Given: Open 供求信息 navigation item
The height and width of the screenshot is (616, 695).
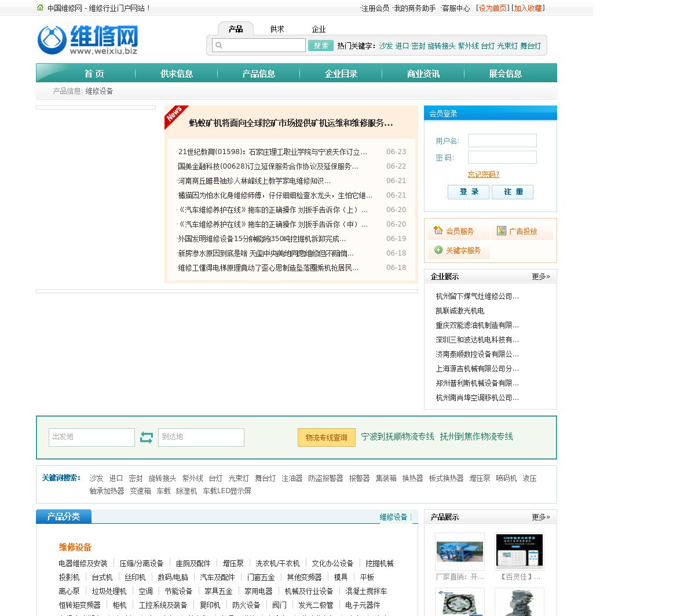Looking at the screenshot, I should pyautogui.click(x=177, y=74).
